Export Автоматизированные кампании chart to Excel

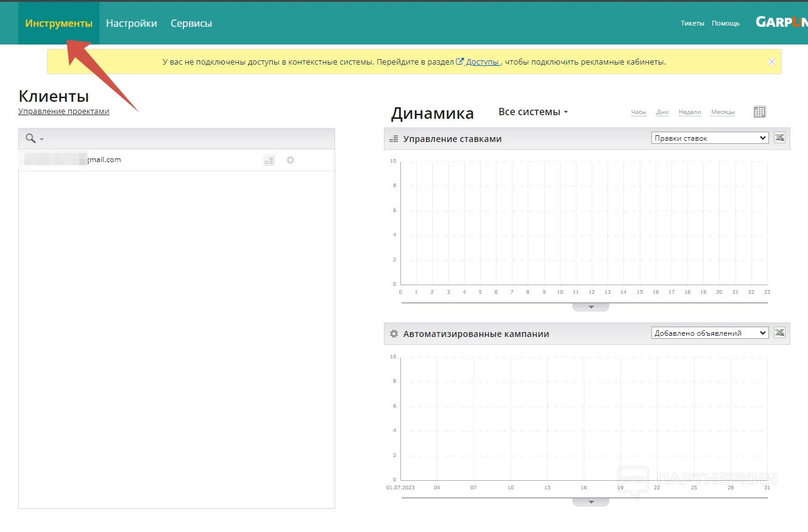(x=779, y=333)
